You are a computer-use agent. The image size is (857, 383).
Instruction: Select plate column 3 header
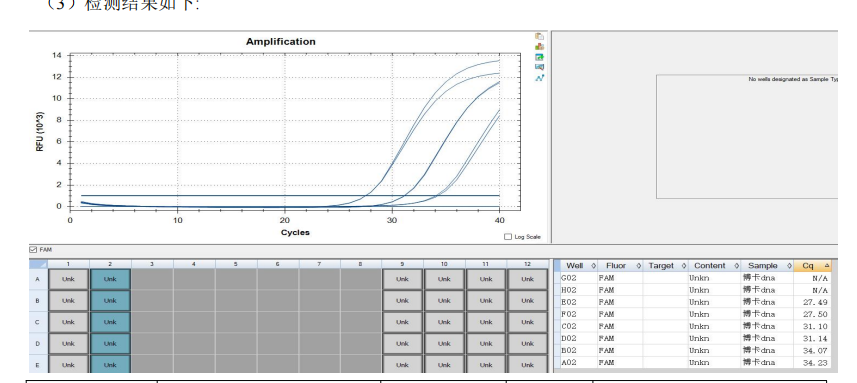(152, 264)
